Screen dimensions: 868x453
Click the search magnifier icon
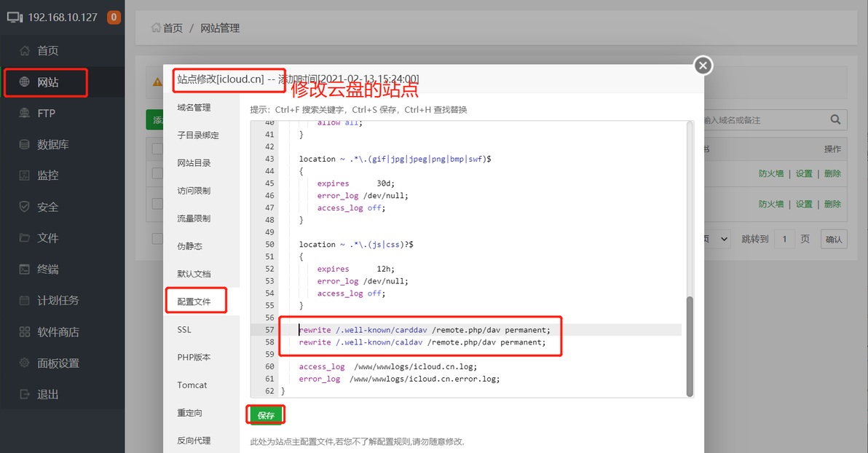coord(835,119)
